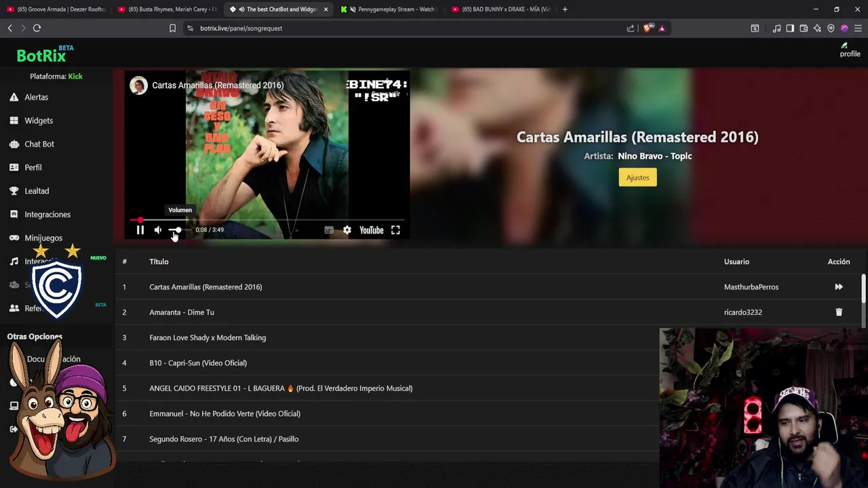Pause the Cartas Amarillas video
This screenshot has width=868, height=488.
pyautogui.click(x=140, y=230)
